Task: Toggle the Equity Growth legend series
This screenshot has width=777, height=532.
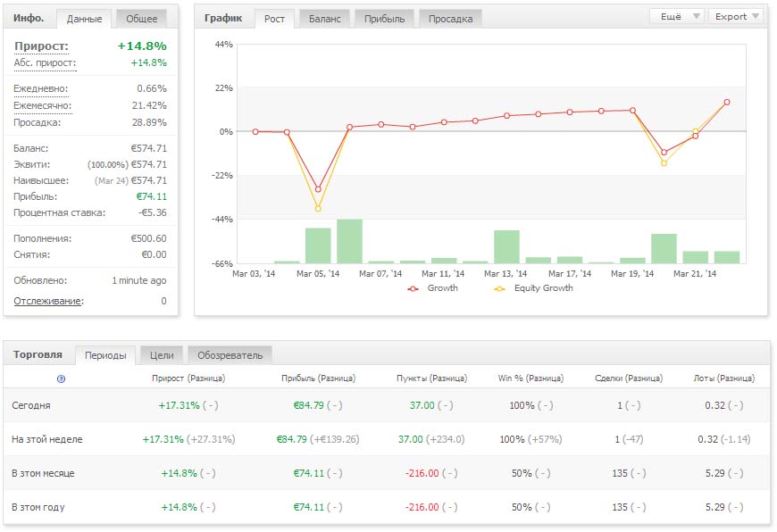Action: (499, 288)
